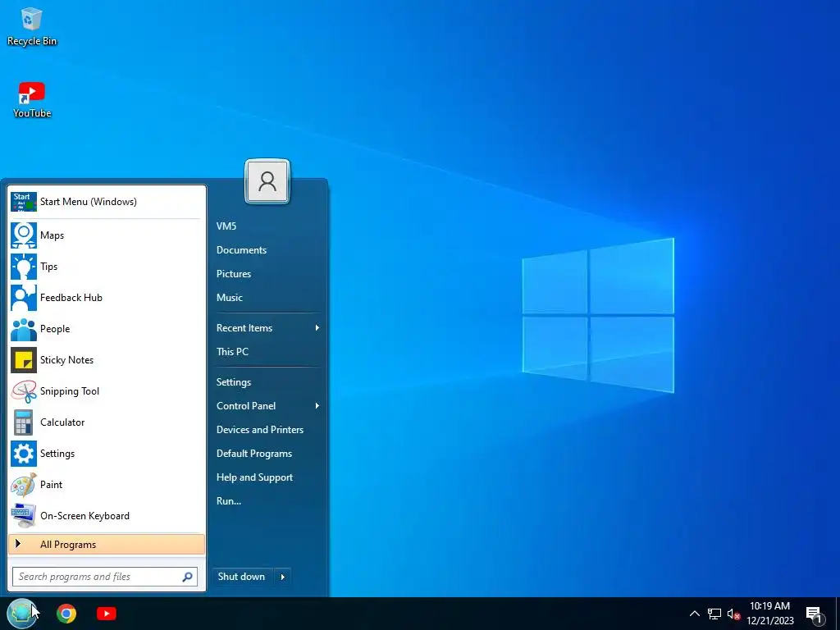Screen dimensions: 840x630
Task: Launch the People app icon
Action: (x=24, y=328)
